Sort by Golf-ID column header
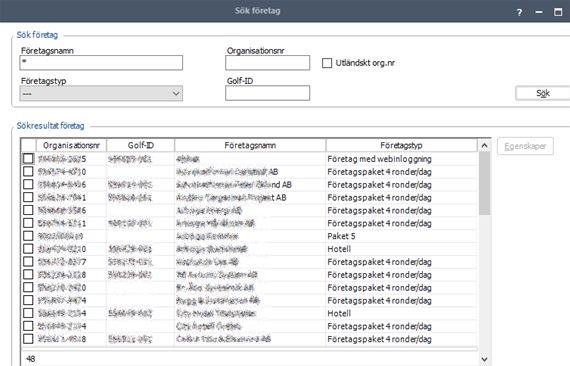This screenshot has height=366, width=570. coord(141,145)
